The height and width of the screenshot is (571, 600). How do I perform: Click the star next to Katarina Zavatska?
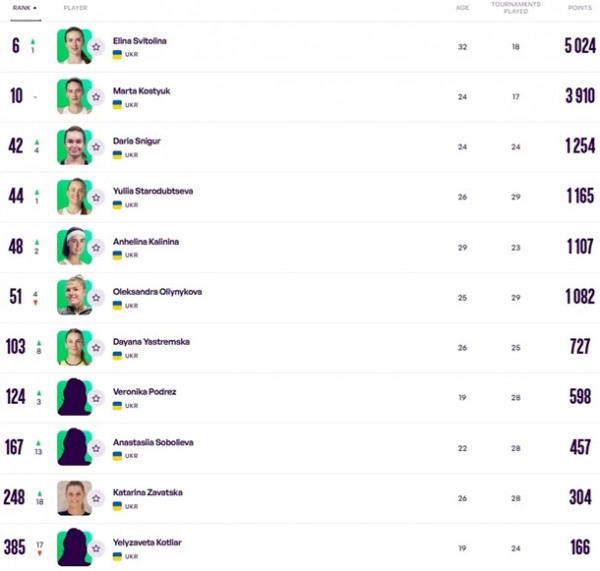coord(96,498)
